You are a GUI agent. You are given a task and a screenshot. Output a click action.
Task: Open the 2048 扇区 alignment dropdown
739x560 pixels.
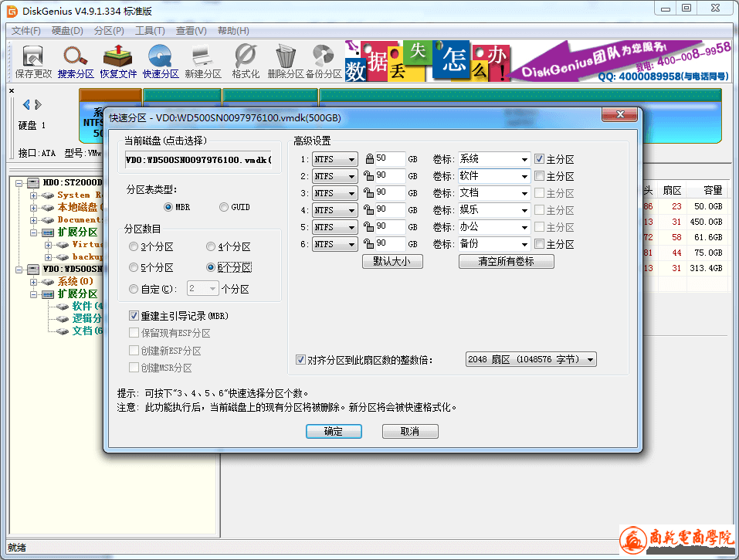click(x=531, y=360)
